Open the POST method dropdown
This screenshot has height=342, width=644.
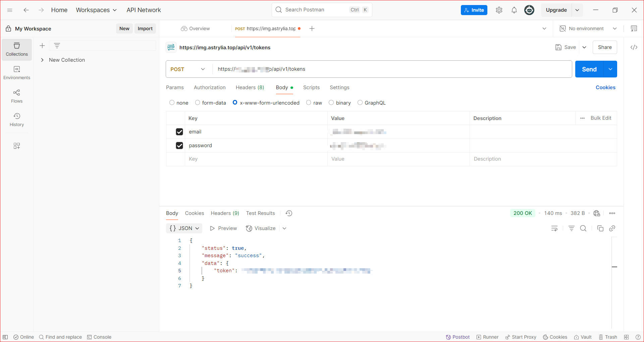188,69
